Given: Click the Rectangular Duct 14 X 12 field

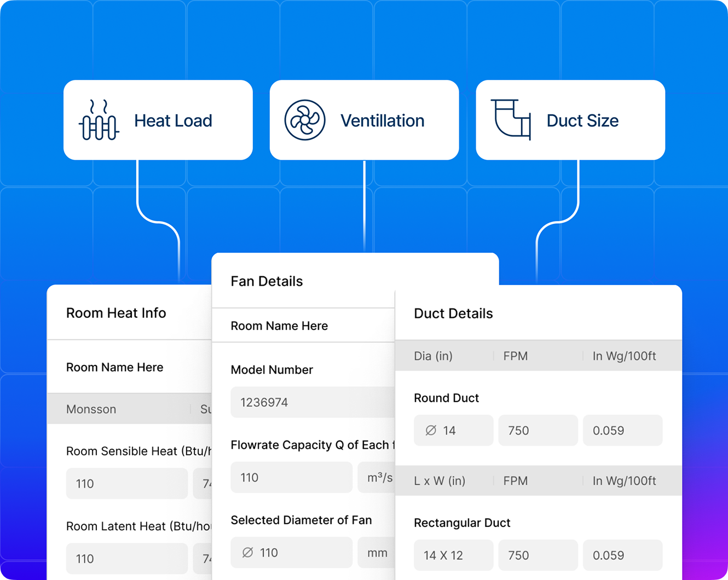Looking at the screenshot, I should [x=454, y=555].
